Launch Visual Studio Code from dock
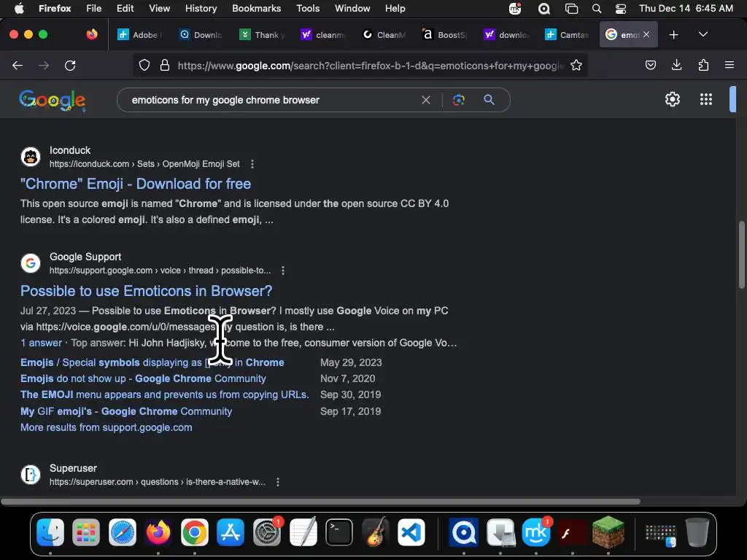Viewport: 747px width, 560px height. tap(411, 532)
